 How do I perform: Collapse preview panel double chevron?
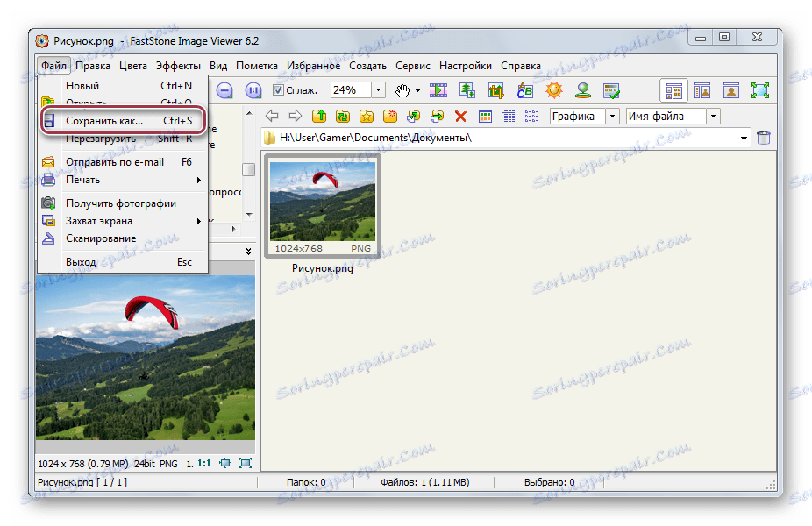(248, 251)
